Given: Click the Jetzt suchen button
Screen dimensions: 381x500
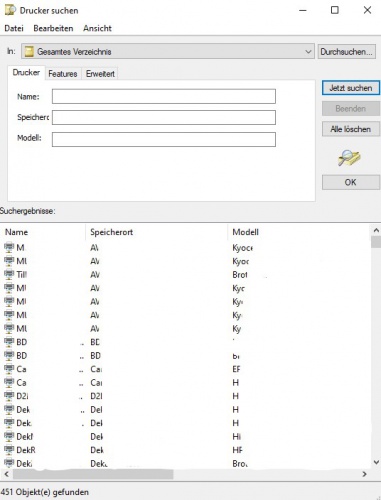Looking at the screenshot, I should coord(351,88).
